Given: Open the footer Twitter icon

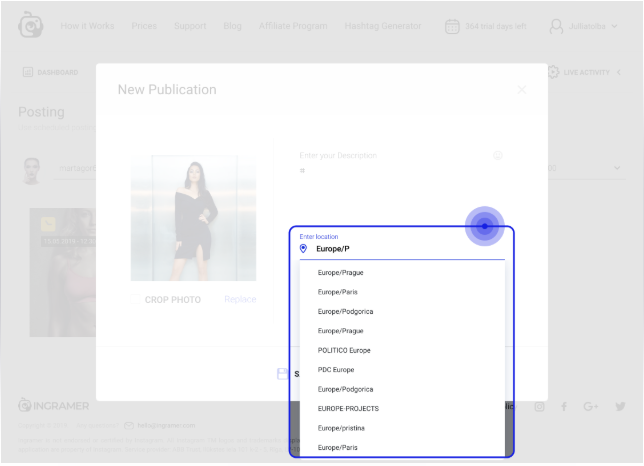Looking at the screenshot, I should tap(620, 406).
